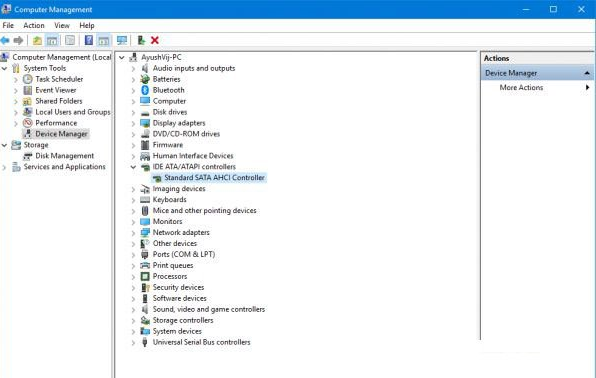Click the Batteries category icon

coord(145,79)
